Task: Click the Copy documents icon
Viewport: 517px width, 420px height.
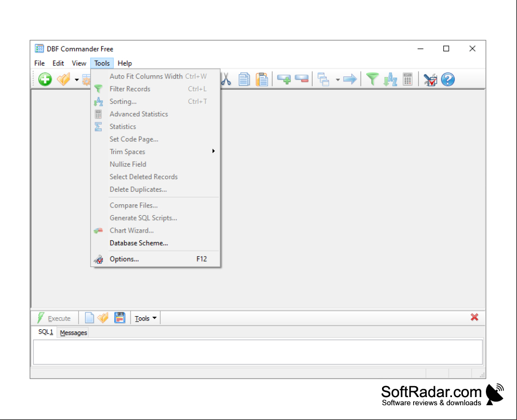Action: coord(244,79)
